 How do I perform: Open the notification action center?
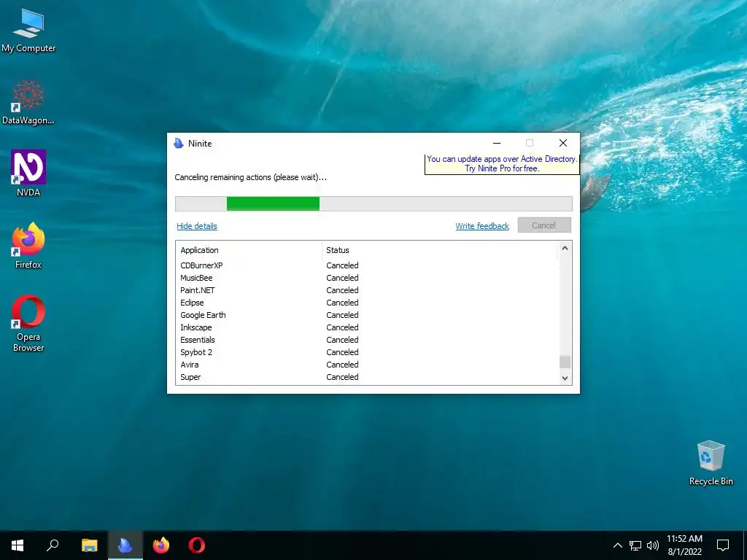723,545
